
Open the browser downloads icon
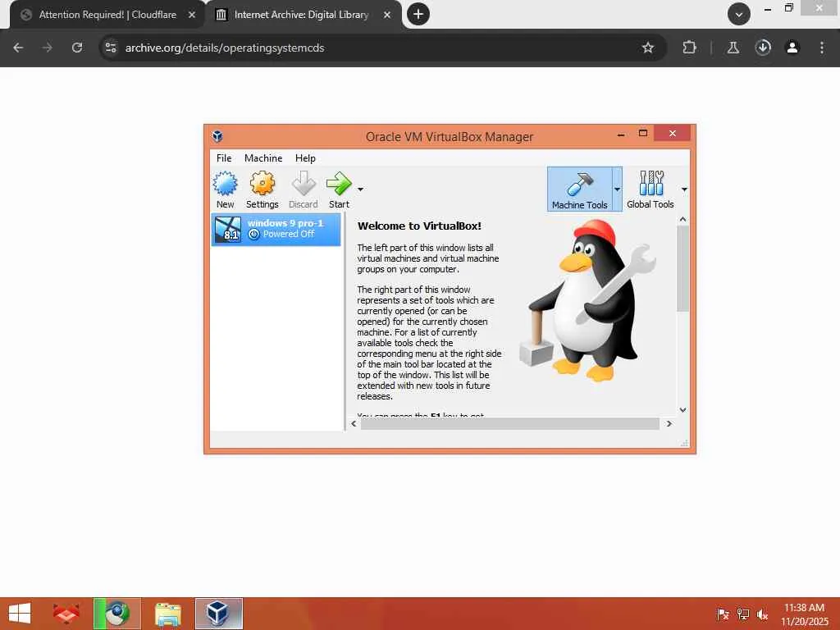pos(763,48)
